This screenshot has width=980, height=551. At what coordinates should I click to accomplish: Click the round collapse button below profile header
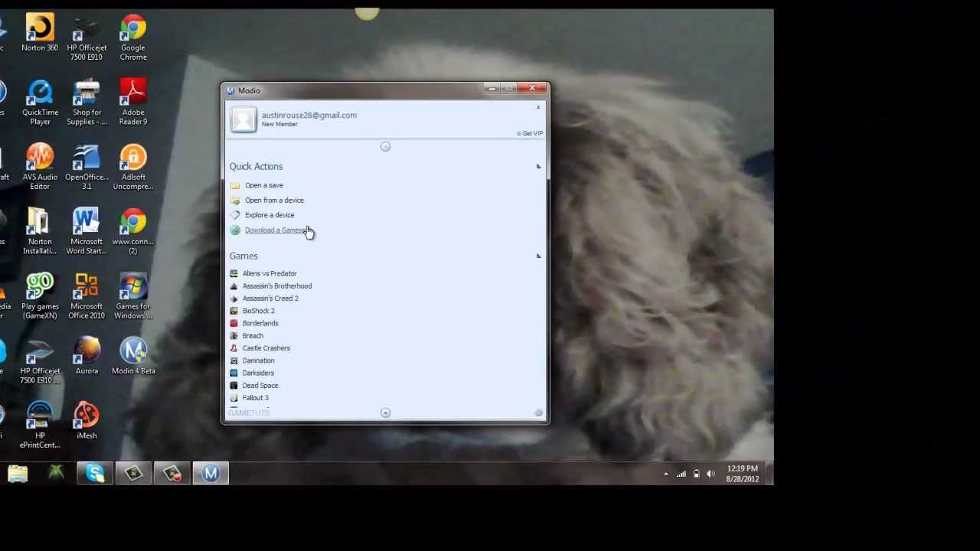pos(386,147)
